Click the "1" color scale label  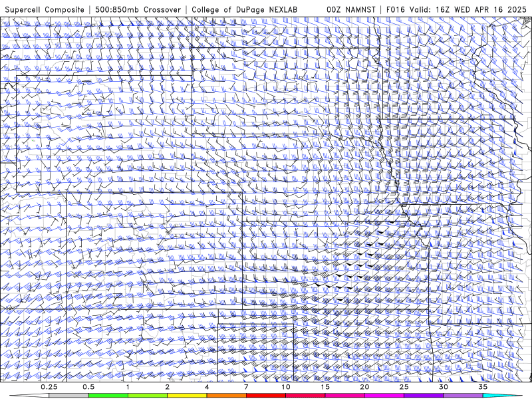coord(128,387)
